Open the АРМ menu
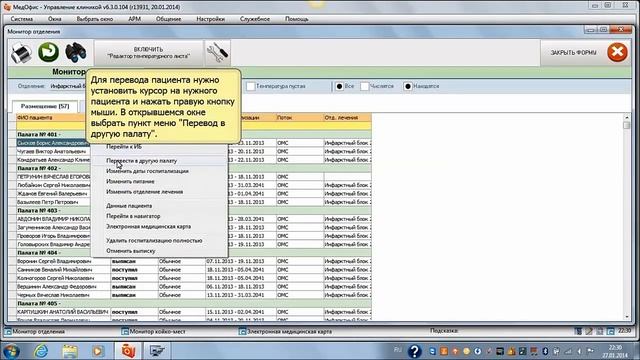The image size is (640, 360). click(x=134, y=19)
